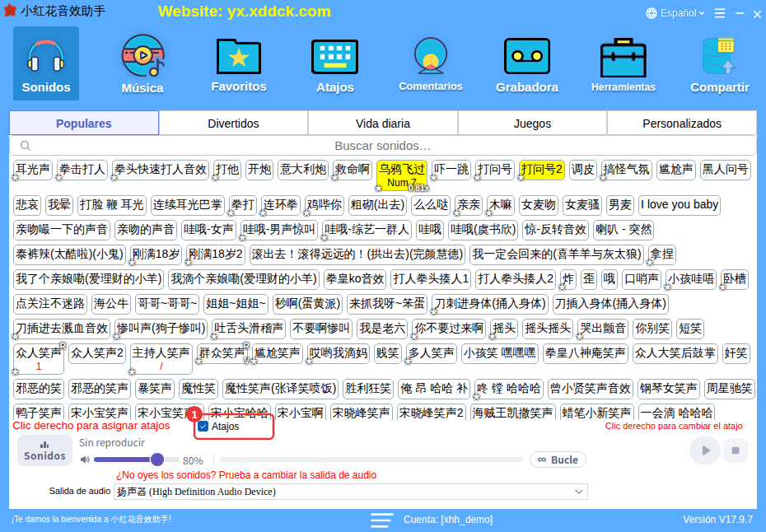Open the Compartir icon

pyautogui.click(x=719, y=56)
